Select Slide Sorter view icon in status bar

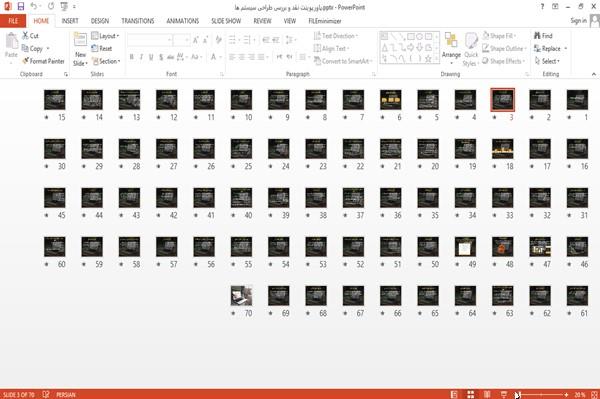click(471, 394)
